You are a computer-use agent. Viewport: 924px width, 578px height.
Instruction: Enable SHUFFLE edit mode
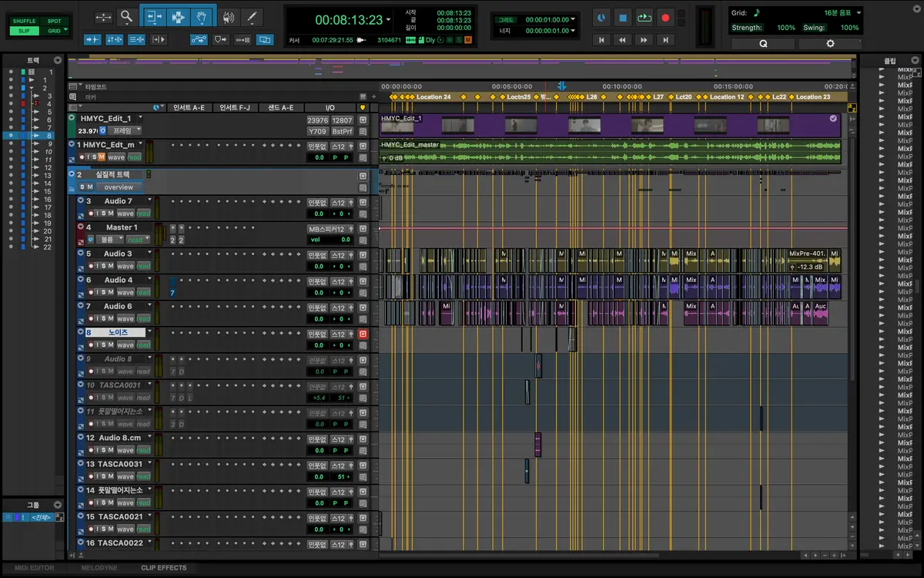coord(25,21)
